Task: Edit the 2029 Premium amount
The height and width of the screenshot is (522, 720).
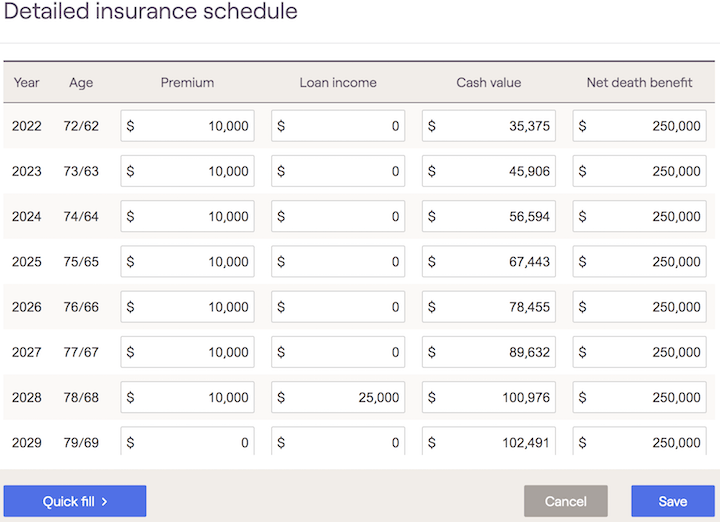Action: click(188, 441)
